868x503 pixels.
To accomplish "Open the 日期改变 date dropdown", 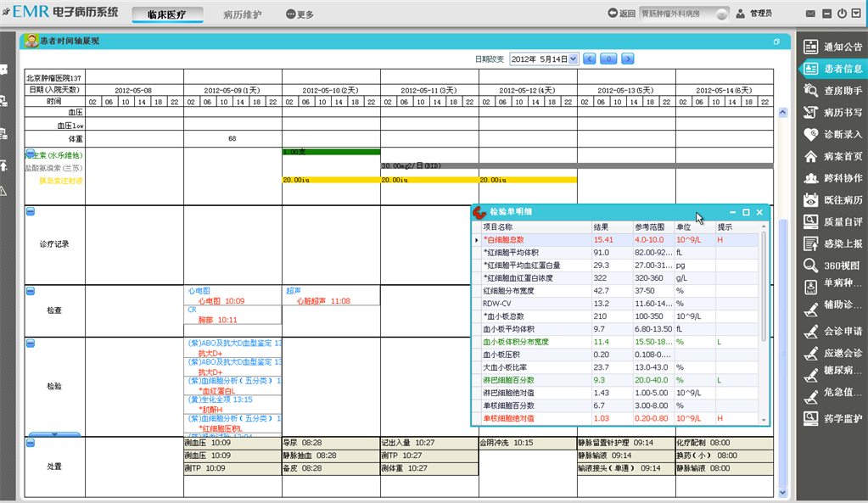I will tap(574, 59).
